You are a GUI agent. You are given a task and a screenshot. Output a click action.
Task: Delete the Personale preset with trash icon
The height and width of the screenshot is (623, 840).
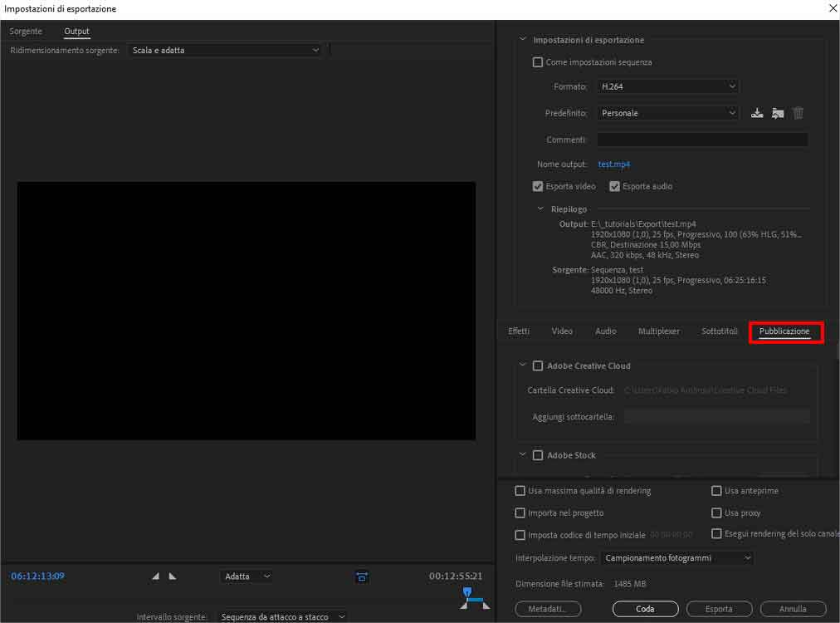798,112
